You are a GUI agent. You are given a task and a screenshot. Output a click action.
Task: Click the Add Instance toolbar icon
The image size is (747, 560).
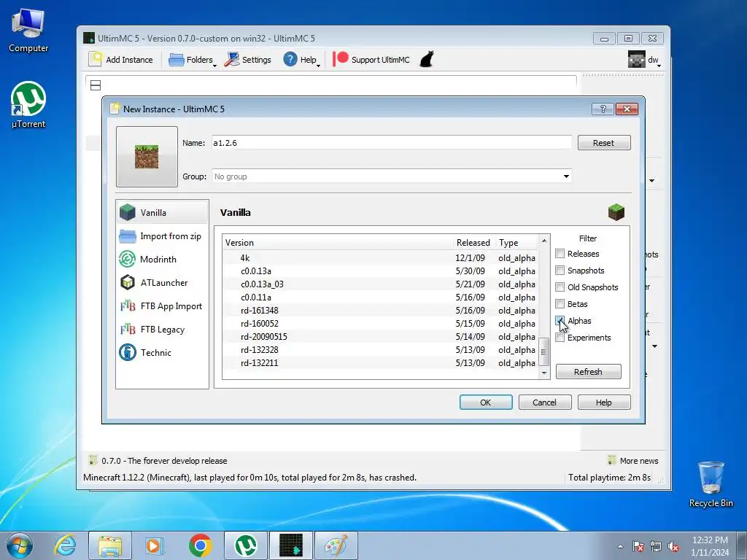coord(96,59)
